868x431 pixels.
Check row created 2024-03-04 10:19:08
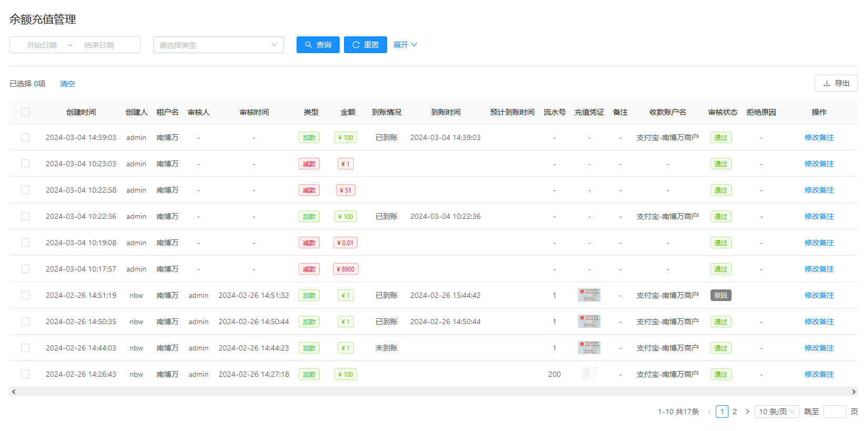point(25,243)
